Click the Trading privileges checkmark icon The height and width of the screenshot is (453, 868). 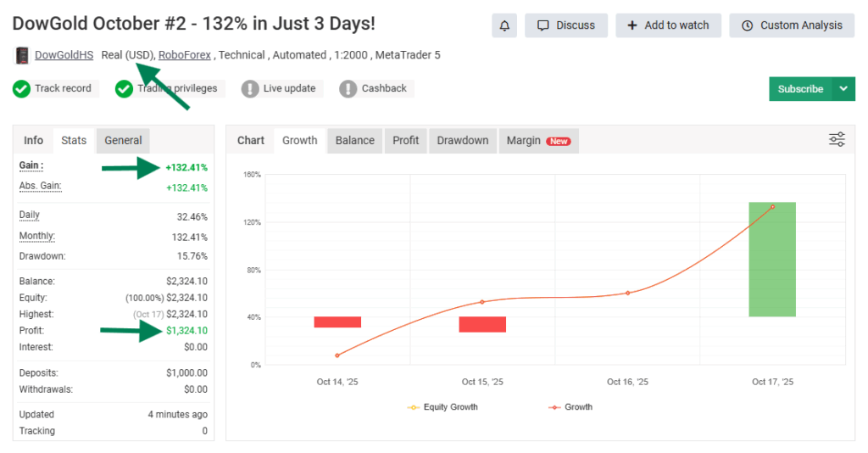(124, 88)
